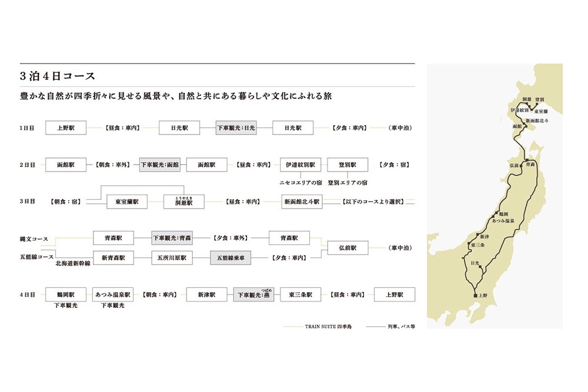The image size is (588, 392).
Task: Select the 五所川原駅 station box
Action: [x=172, y=257]
